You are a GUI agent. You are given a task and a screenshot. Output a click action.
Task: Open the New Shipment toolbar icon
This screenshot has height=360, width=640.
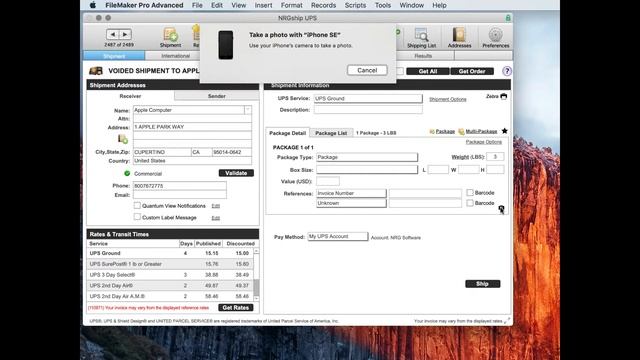[170, 37]
